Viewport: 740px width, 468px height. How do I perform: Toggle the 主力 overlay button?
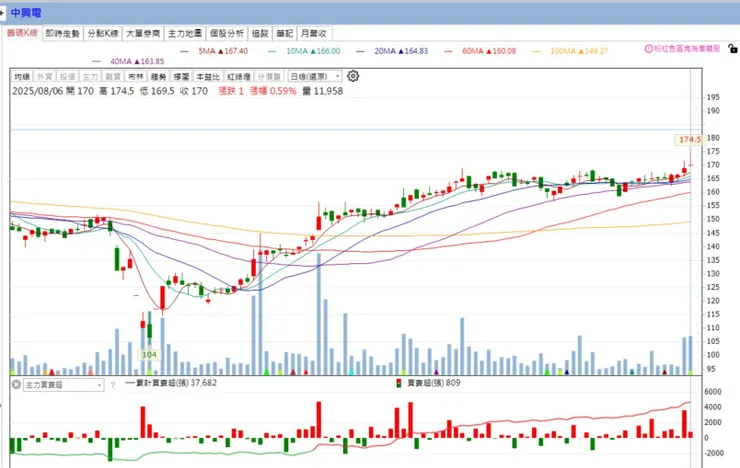click(x=90, y=76)
